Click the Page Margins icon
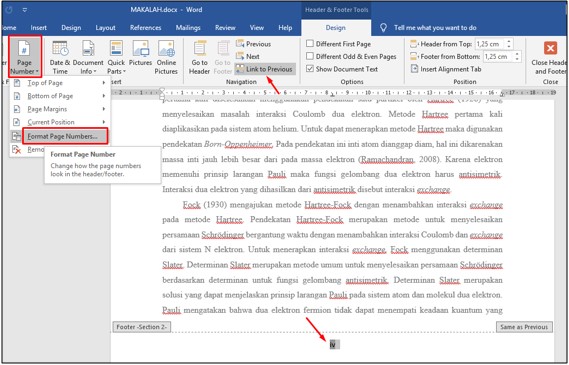This screenshot has width=569, height=365. tap(17, 109)
